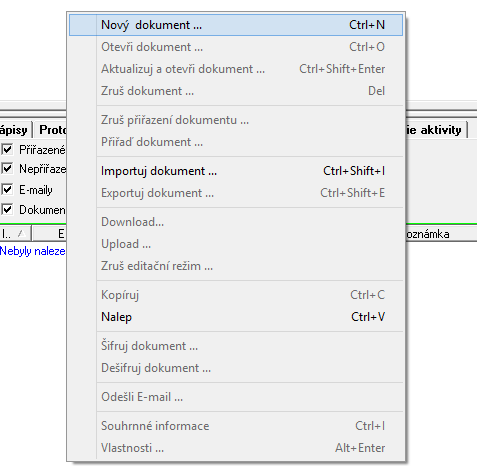Switch to the Protokol tab

pyautogui.click(x=52, y=130)
